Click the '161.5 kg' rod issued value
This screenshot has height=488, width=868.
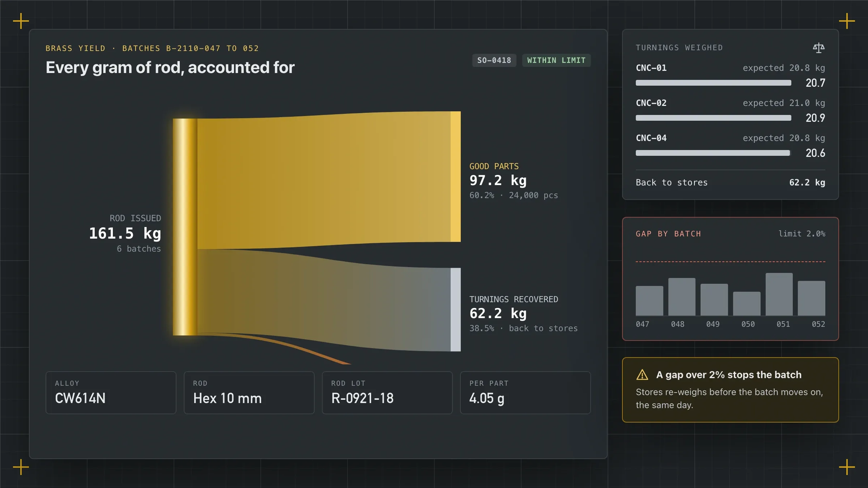click(125, 234)
